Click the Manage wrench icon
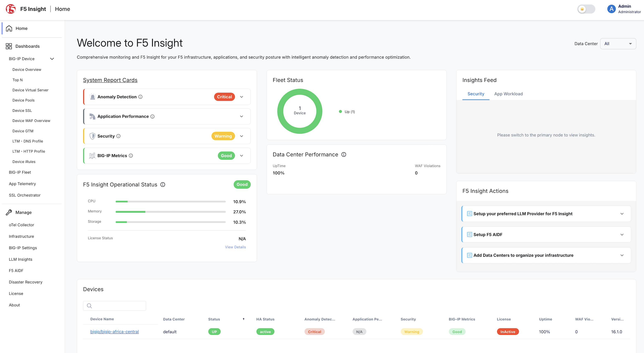This screenshot has height=353, width=644. 9,212
